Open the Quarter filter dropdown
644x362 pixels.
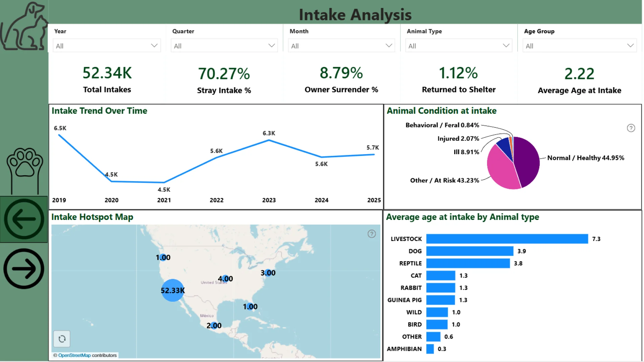coord(224,46)
